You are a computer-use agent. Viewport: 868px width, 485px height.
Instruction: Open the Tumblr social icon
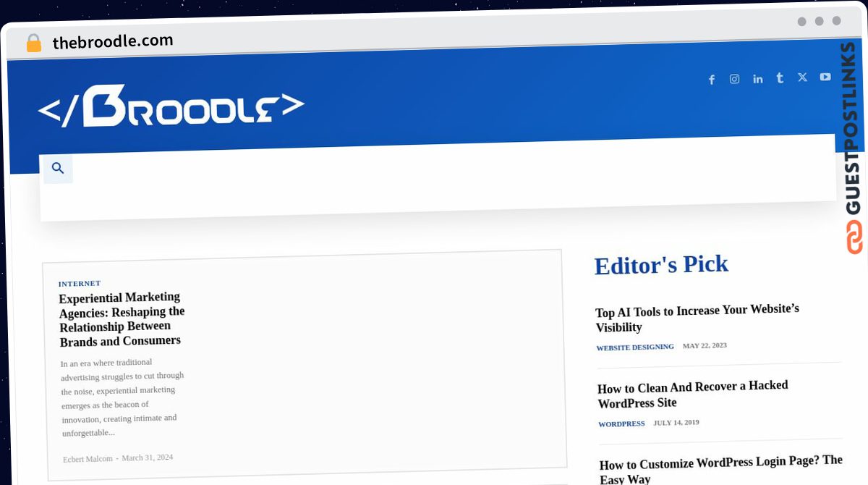(x=780, y=77)
